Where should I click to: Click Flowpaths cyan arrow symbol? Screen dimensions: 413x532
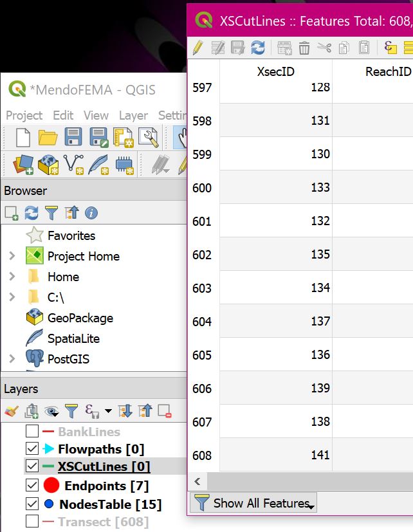[x=48, y=448]
